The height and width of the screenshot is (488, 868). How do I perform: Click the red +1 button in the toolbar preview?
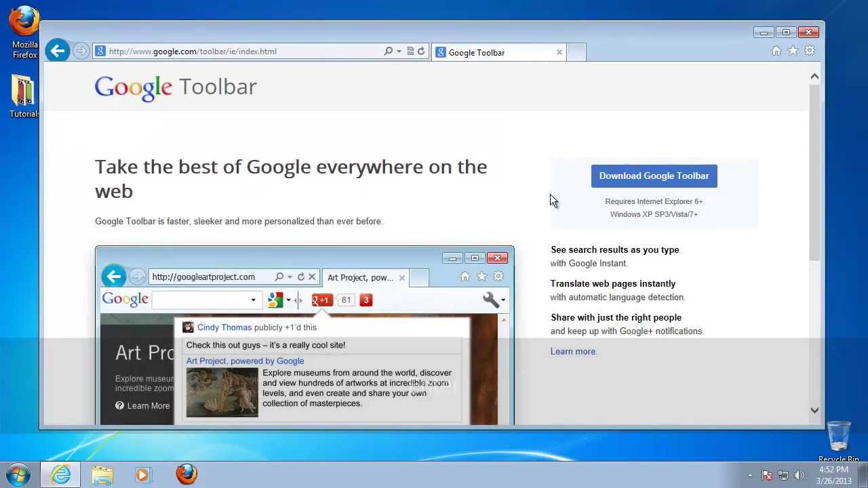click(x=322, y=300)
